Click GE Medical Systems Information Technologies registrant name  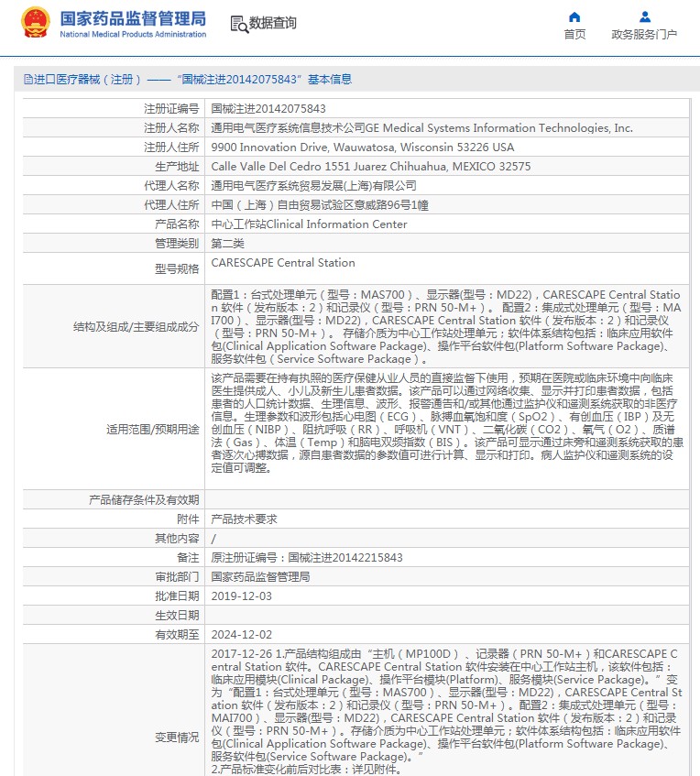[421, 127]
